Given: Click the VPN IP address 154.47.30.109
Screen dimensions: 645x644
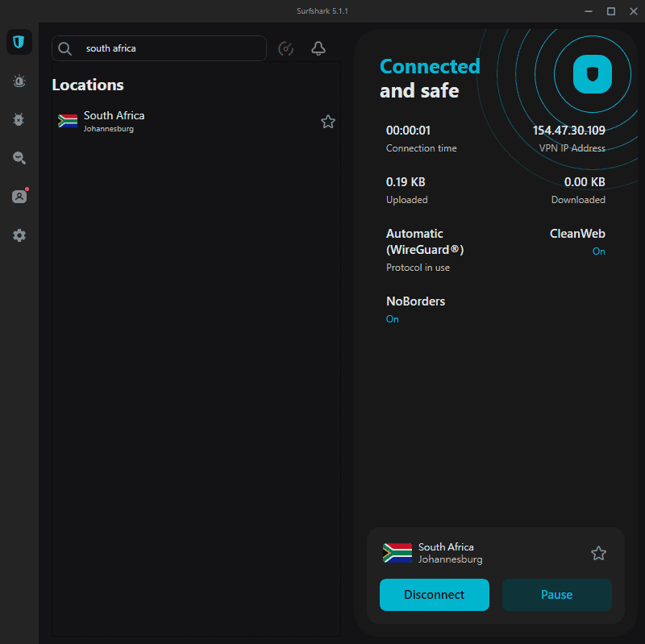Looking at the screenshot, I should click(569, 131).
